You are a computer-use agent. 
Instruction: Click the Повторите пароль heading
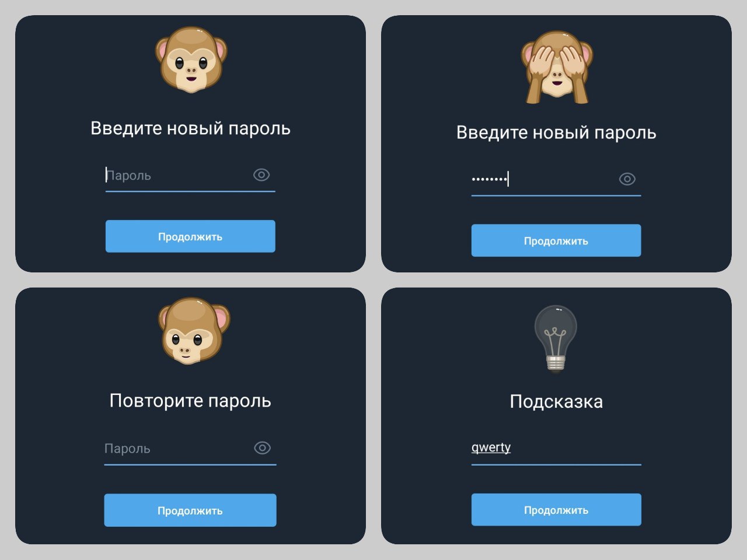click(190, 401)
